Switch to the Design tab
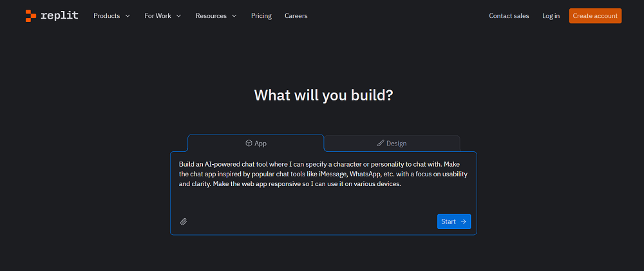The image size is (644, 271). pos(392,143)
